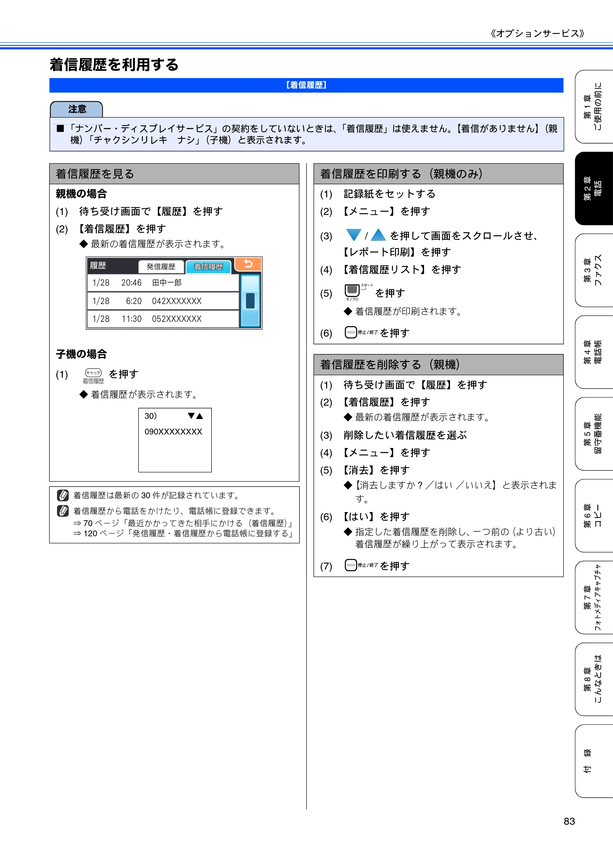Switch to 発信履歴 tab in screen mockup
Viewport: 613px width, 868px height.
pyautogui.click(x=161, y=266)
